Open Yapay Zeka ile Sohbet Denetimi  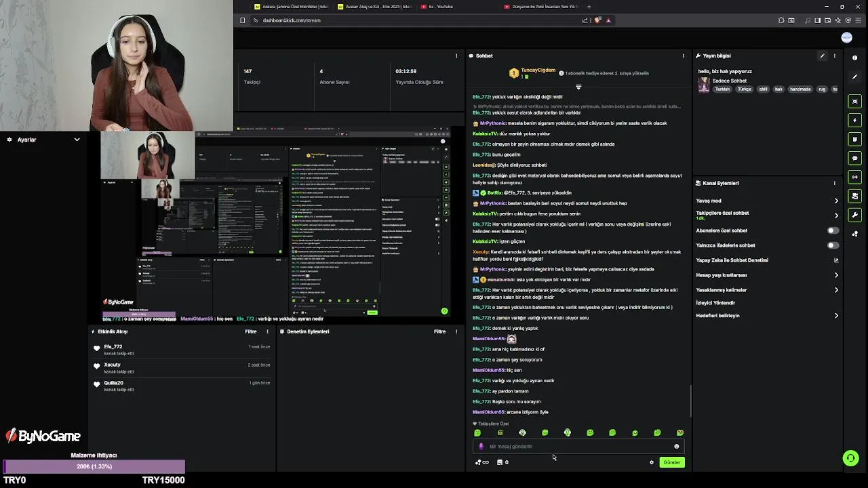pos(766,260)
